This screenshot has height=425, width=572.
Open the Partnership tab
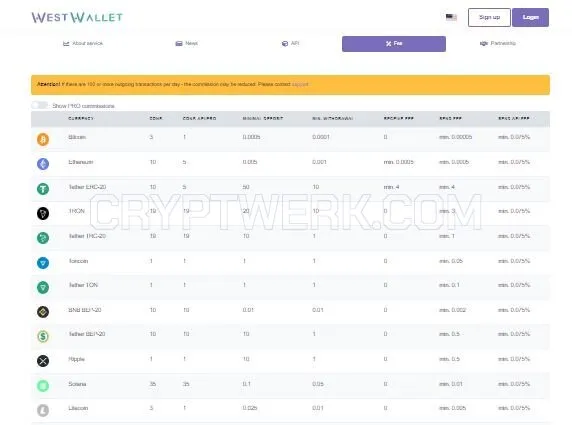coord(498,43)
